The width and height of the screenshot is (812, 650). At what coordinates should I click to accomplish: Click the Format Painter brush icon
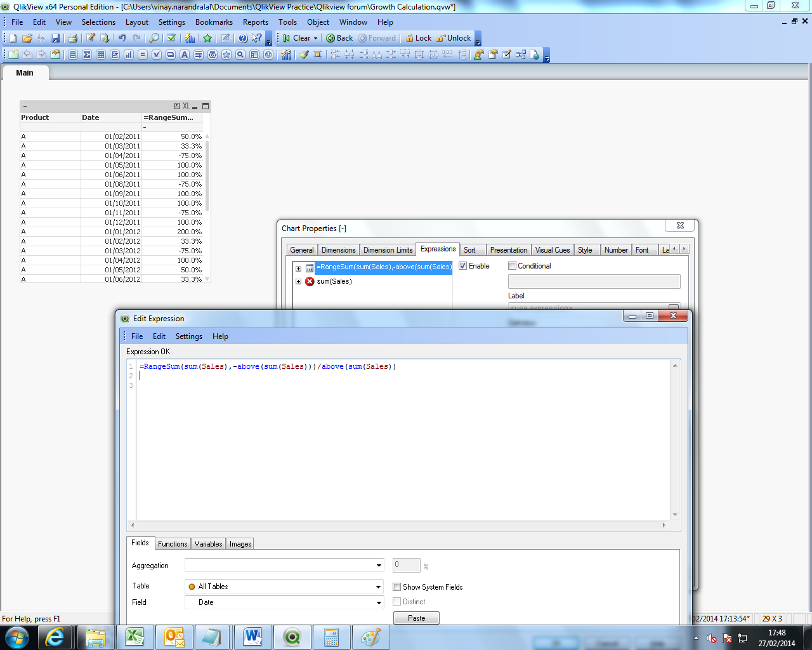[304, 55]
